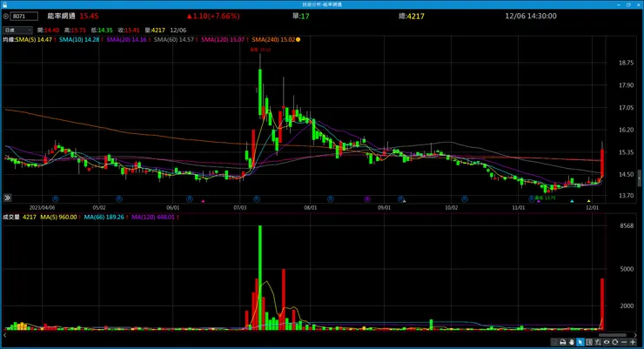
Task: Click the stock code field 8071
Action: coord(23,17)
